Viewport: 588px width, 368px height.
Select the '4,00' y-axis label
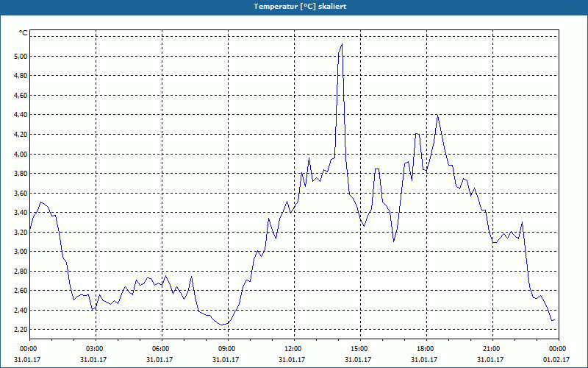click(x=21, y=154)
